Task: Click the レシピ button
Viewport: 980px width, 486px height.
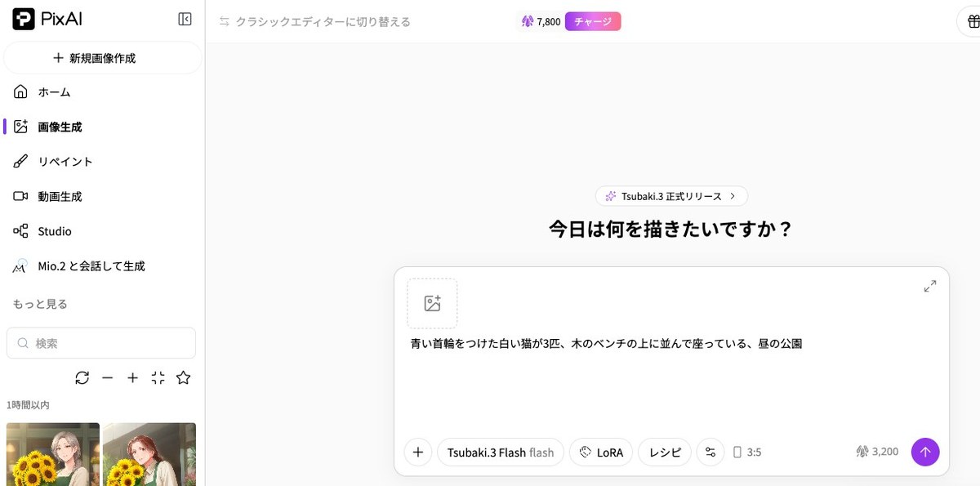Action: pos(665,452)
